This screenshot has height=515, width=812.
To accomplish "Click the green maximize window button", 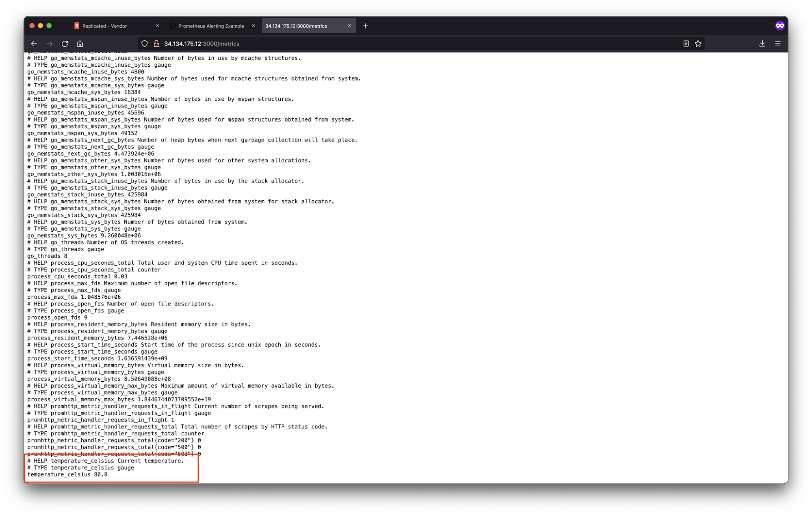I will point(49,26).
